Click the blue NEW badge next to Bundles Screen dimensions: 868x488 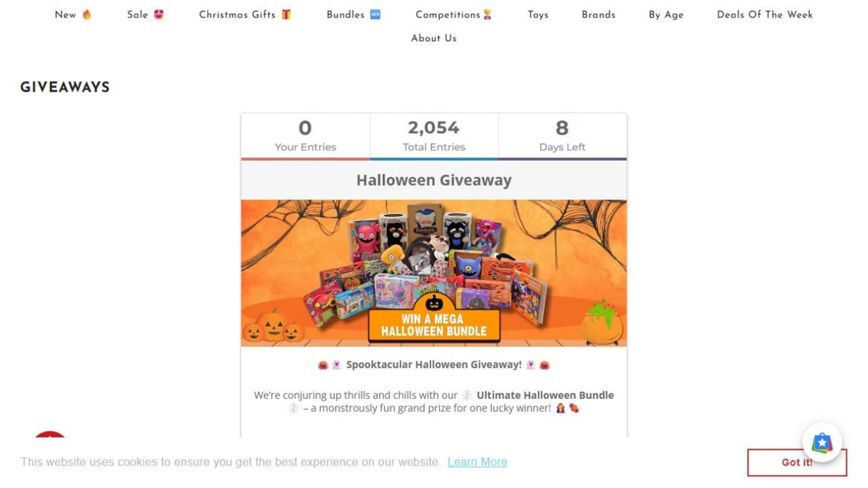[375, 14]
